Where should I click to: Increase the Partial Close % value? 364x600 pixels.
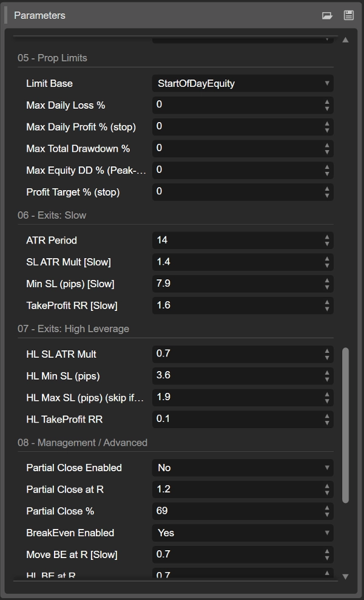point(328,508)
